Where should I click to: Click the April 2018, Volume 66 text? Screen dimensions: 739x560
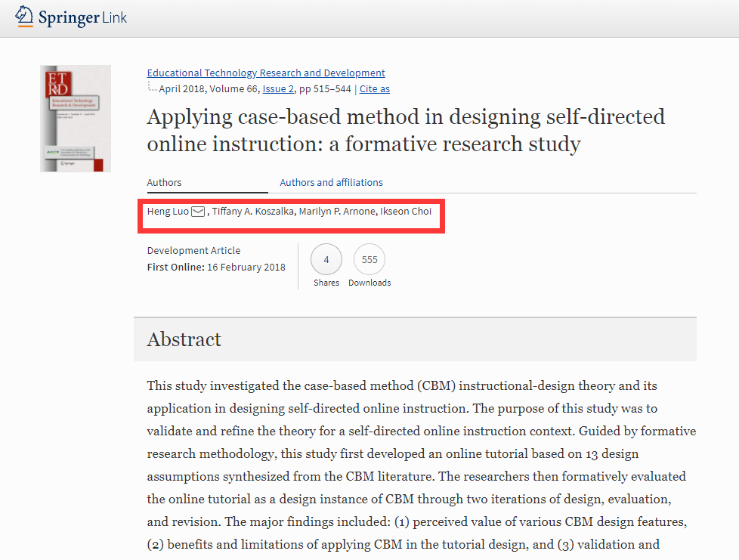209,89
